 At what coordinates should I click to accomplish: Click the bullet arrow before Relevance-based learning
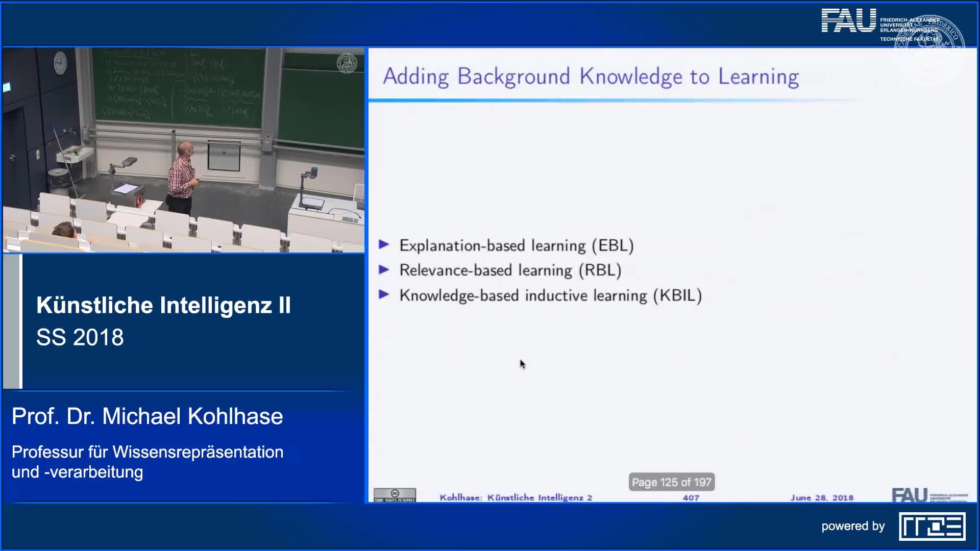[384, 269]
